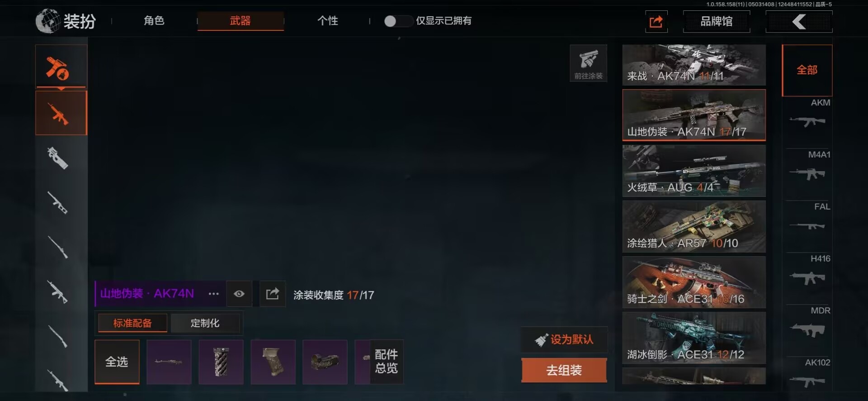The width and height of the screenshot is (868, 401).
Task: Toggle the eye preview icon
Action: coord(239,294)
